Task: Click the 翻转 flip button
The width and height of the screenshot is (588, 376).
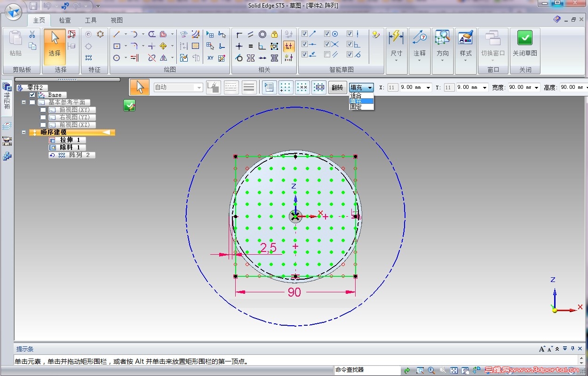Action: [x=337, y=87]
